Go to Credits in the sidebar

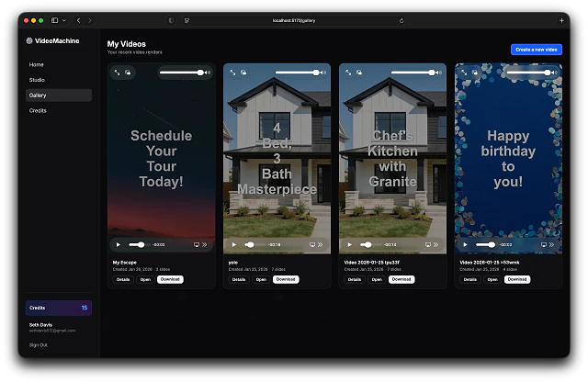click(38, 110)
